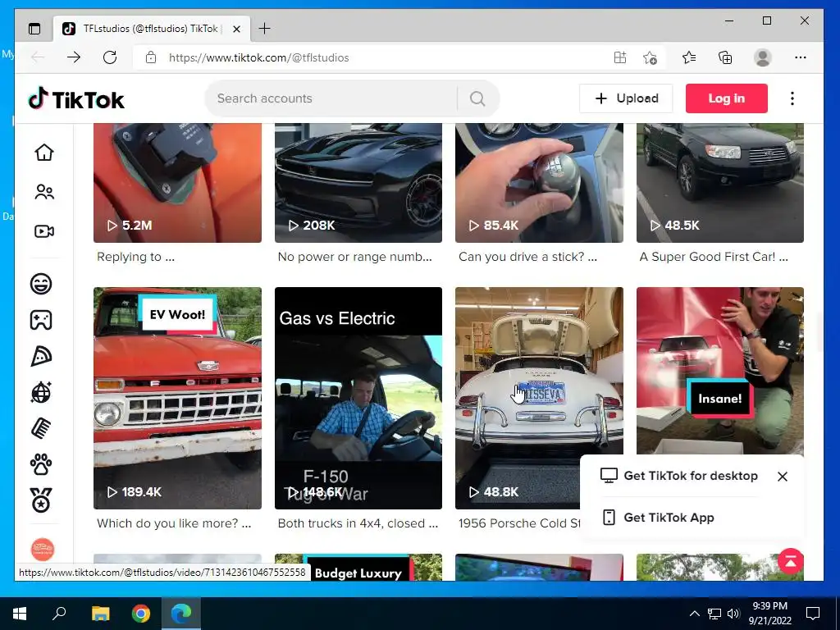Select the beauty comb category icon
This screenshot has height=630, width=840.
click(41, 428)
